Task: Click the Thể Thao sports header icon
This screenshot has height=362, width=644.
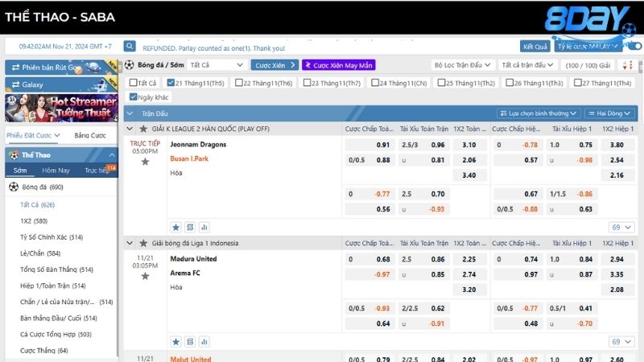Action: click(14, 155)
